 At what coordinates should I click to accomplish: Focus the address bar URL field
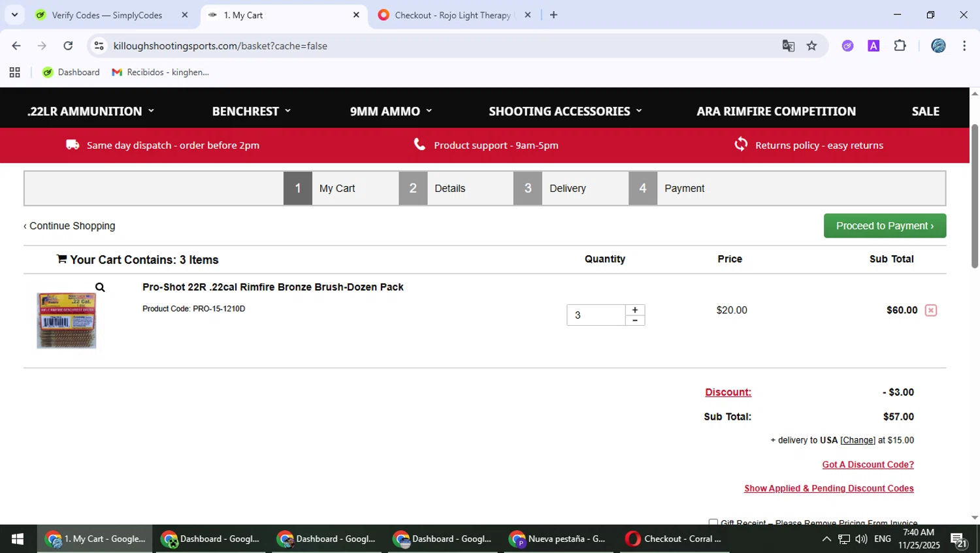point(441,46)
